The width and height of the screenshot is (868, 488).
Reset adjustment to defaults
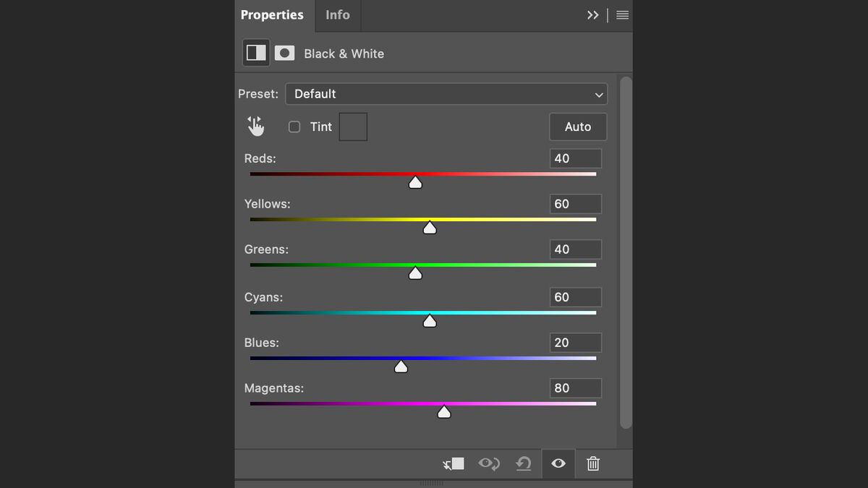point(523,463)
